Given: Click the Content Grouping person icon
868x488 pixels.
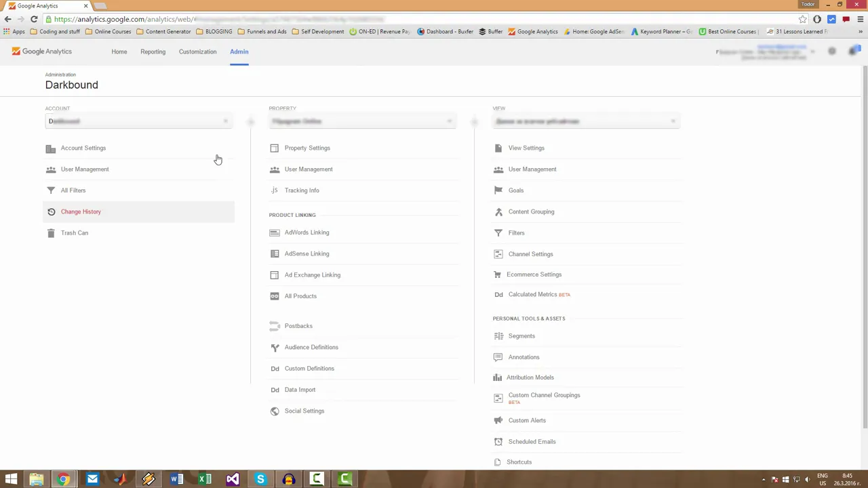Looking at the screenshot, I should pos(498,211).
